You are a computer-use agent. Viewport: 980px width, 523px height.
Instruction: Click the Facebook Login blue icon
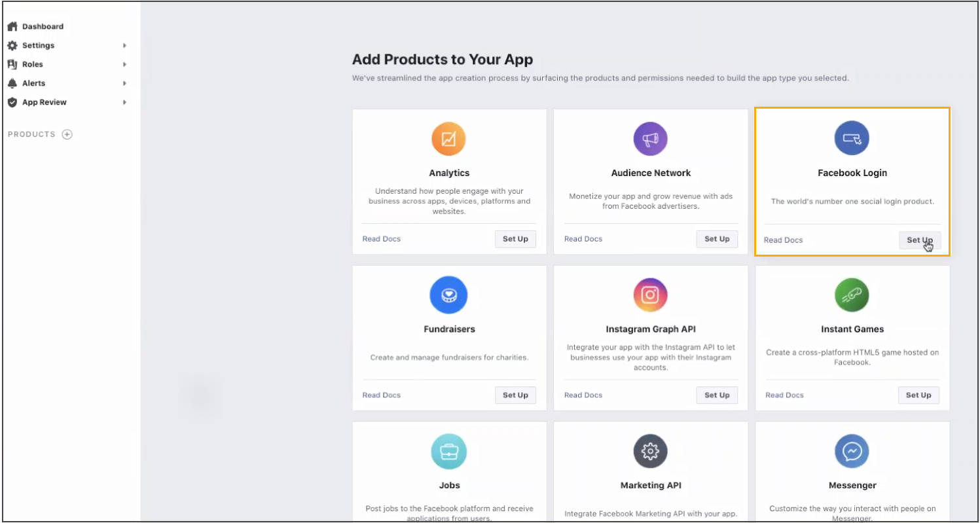click(852, 139)
